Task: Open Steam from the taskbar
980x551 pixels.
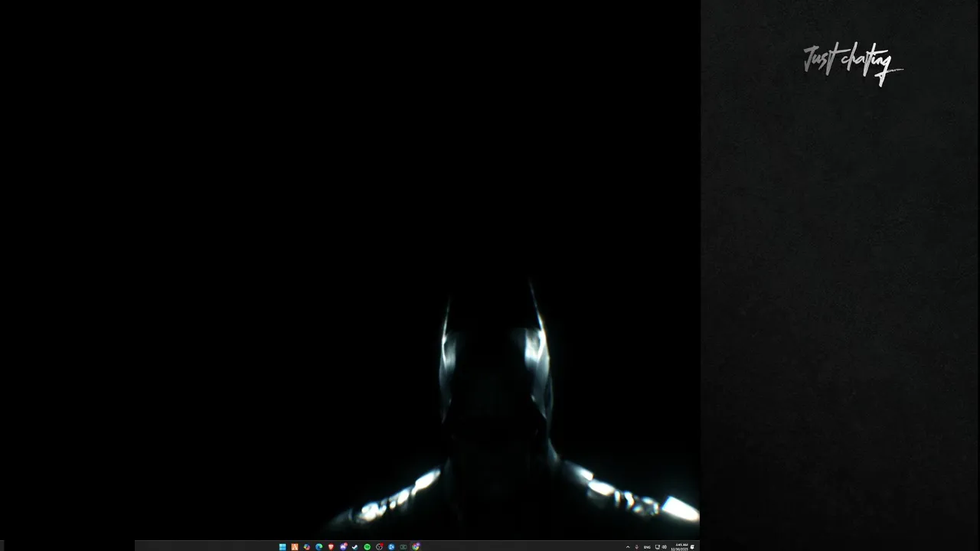Action: (354, 547)
